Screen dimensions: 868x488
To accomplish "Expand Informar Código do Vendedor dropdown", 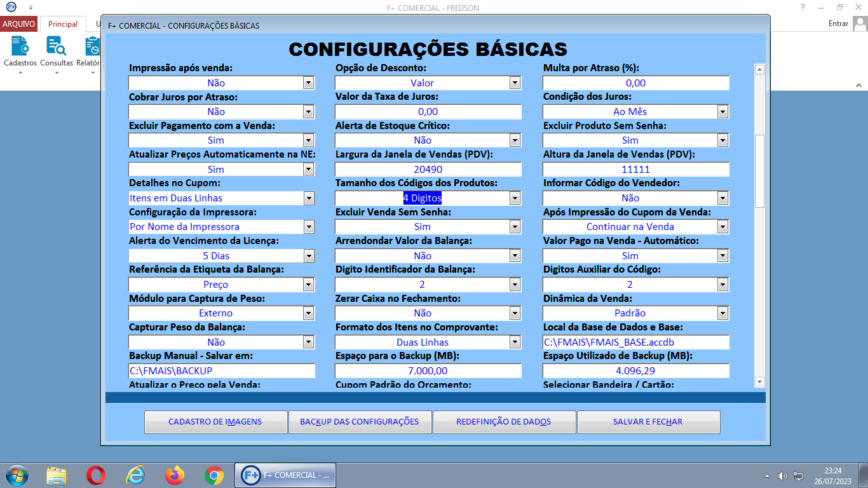I will click(x=722, y=198).
